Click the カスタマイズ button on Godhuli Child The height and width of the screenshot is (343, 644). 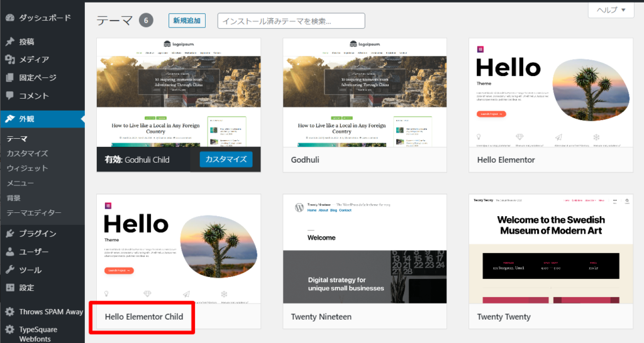pos(226,159)
